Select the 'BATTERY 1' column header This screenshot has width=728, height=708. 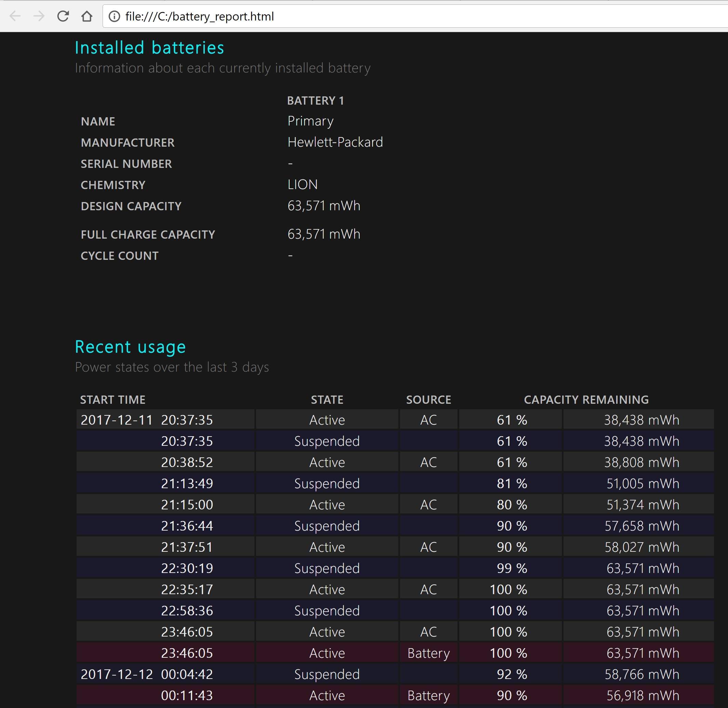point(316,101)
